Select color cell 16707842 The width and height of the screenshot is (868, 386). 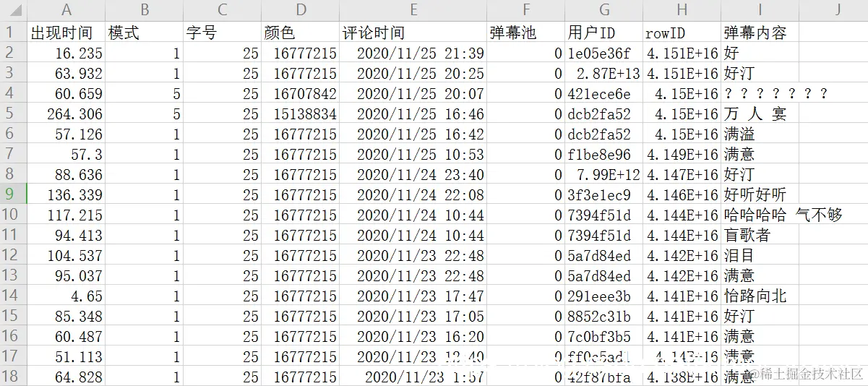tap(301, 93)
